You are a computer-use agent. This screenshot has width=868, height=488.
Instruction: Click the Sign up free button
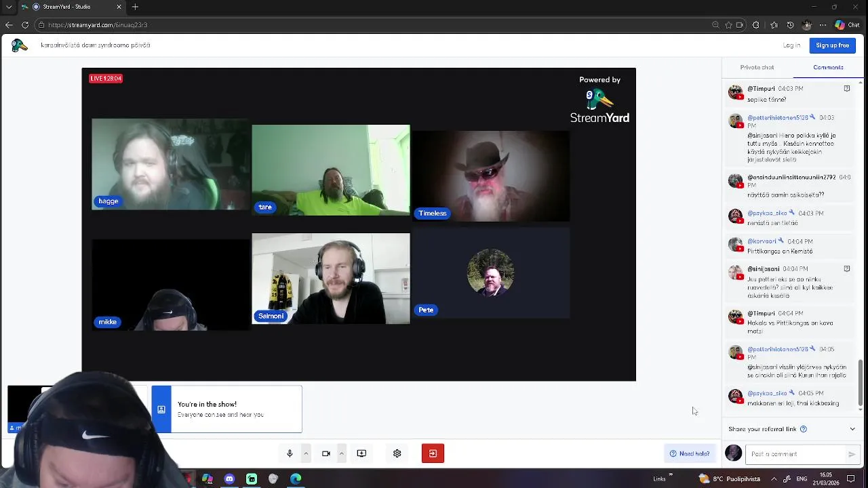coord(832,45)
